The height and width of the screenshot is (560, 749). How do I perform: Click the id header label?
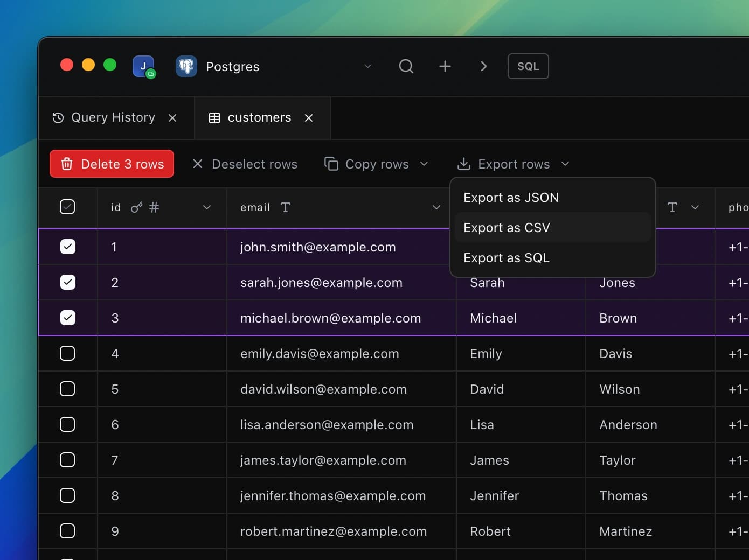pos(116,207)
